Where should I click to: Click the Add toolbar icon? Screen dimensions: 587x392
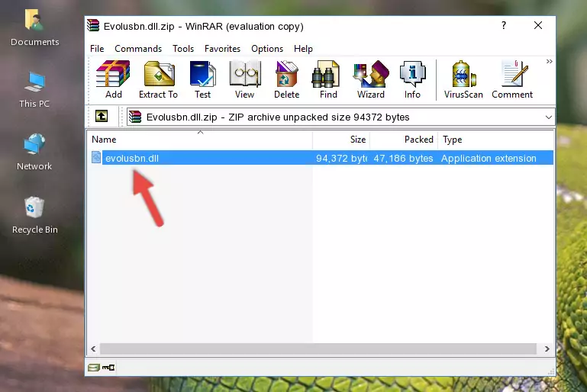pyautogui.click(x=113, y=79)
